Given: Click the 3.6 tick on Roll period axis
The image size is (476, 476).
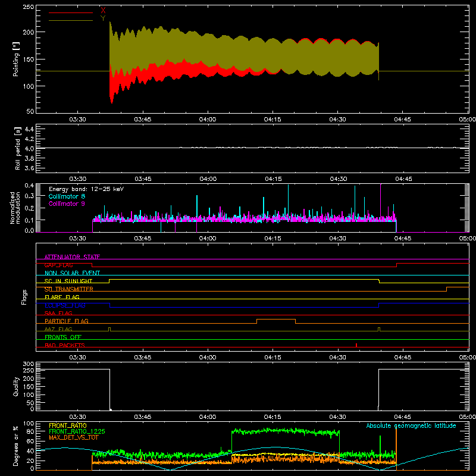Looking at the screenshot, I should click(x=29, y=168).
